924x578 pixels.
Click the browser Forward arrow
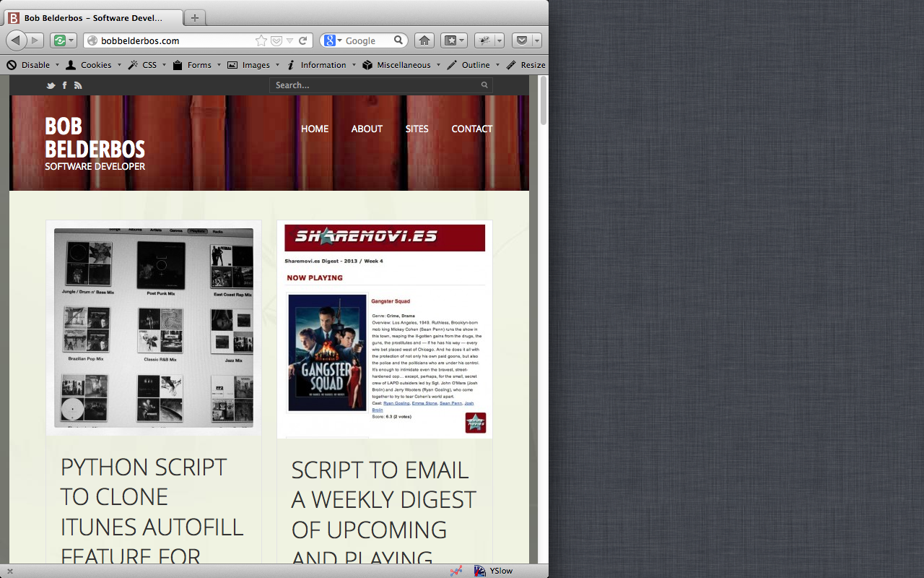(x=35, y=40)
